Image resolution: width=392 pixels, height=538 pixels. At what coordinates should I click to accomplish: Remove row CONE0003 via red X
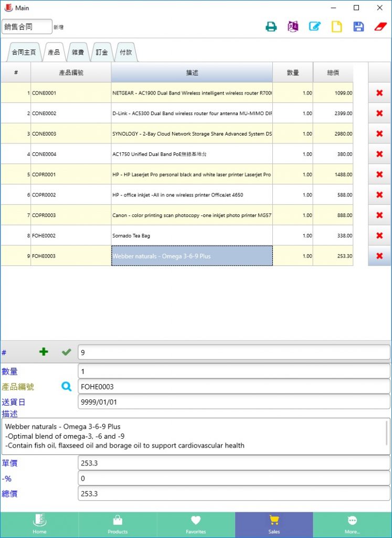tap(379, 133)
